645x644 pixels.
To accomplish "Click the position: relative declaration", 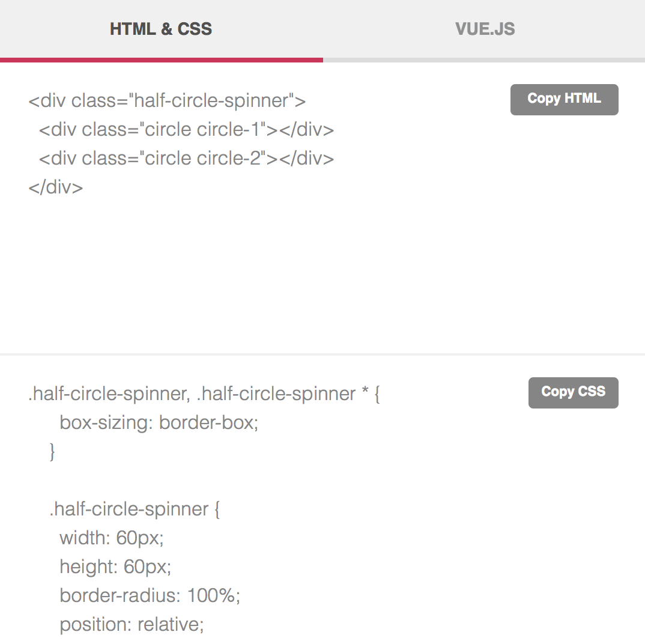I will click(132, 625).
